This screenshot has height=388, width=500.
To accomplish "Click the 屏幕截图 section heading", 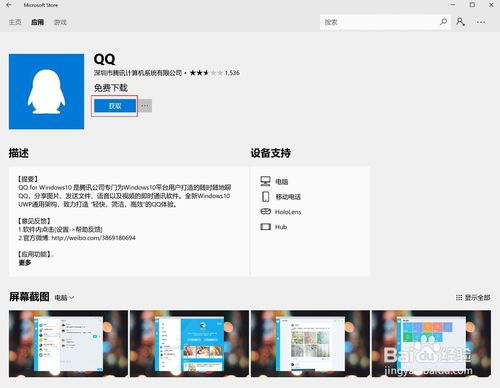I will click(29, 297).
